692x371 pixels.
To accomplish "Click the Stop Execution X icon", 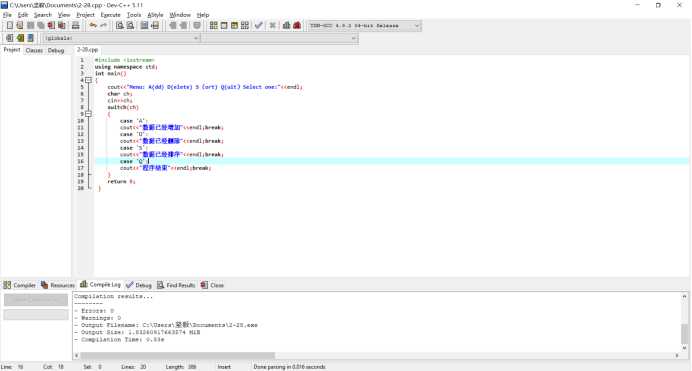I will coord(273,26).
